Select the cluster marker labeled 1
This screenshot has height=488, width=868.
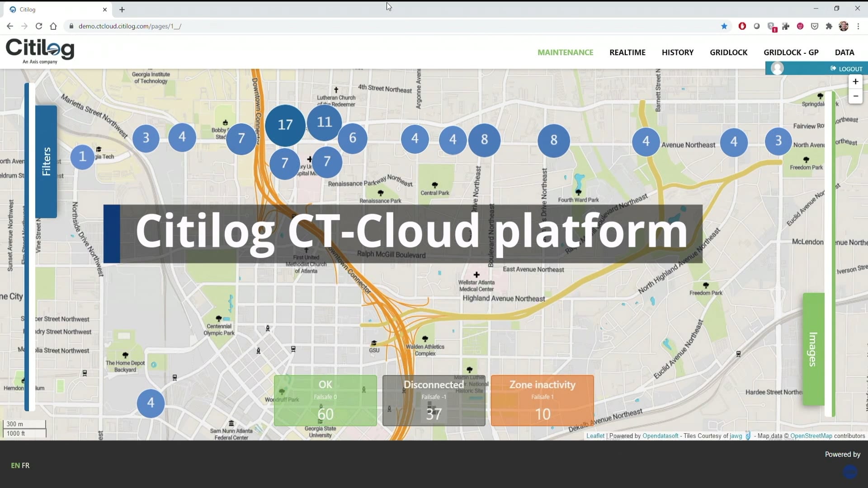[82, 157]
